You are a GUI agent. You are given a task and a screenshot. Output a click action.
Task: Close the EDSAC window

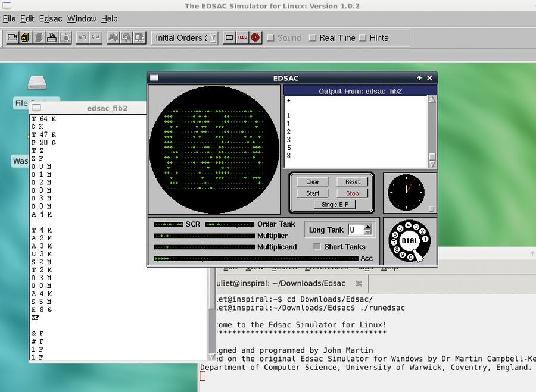(x=429, y=78)
